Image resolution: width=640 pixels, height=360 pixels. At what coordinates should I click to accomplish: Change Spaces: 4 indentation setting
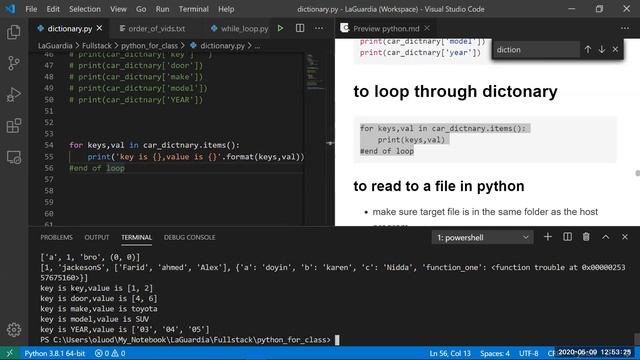click(x=495, y=353)
